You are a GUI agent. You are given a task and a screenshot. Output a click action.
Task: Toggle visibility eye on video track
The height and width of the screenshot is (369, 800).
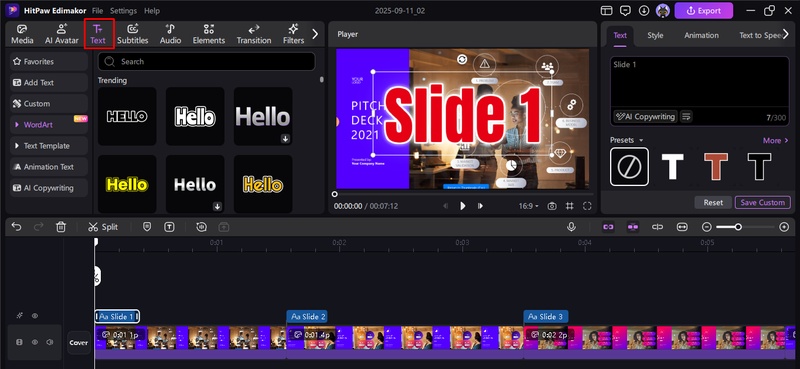pos(35,342)
